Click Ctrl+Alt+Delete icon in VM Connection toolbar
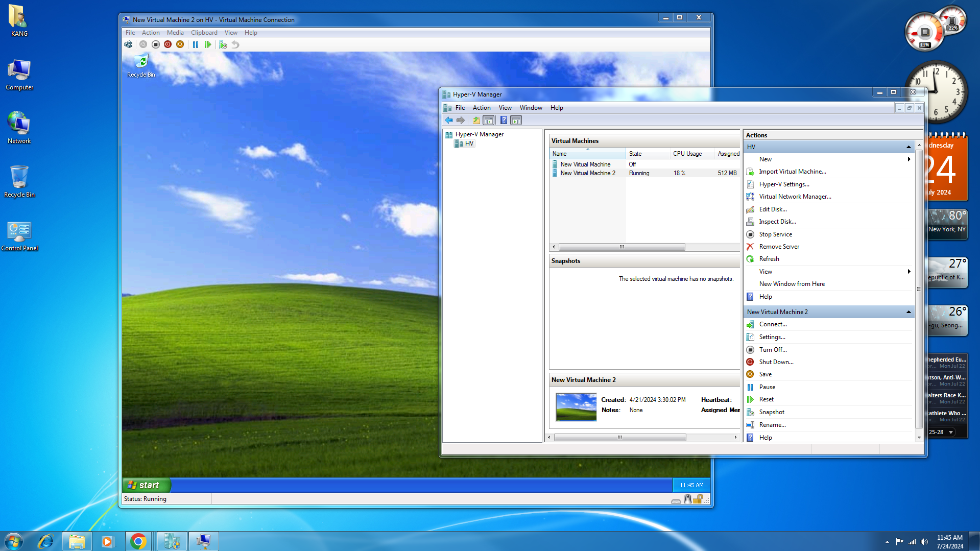This screenshot has height=551, width=980. click(129, 44)
